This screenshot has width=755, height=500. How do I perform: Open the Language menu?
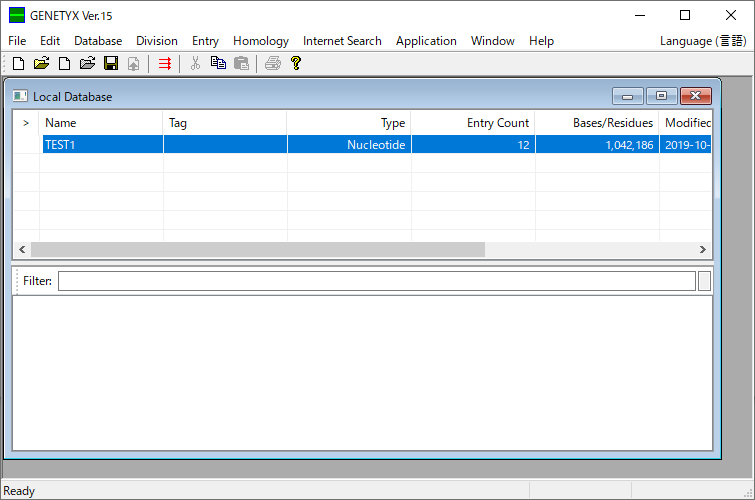[702, 41]
